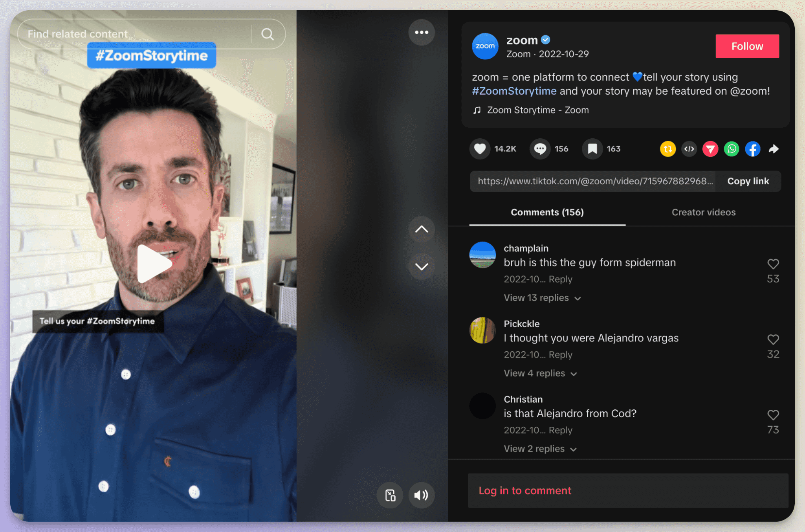Open the three-dots more options menu
Screen dimensions: 805x532
[422, 32]
